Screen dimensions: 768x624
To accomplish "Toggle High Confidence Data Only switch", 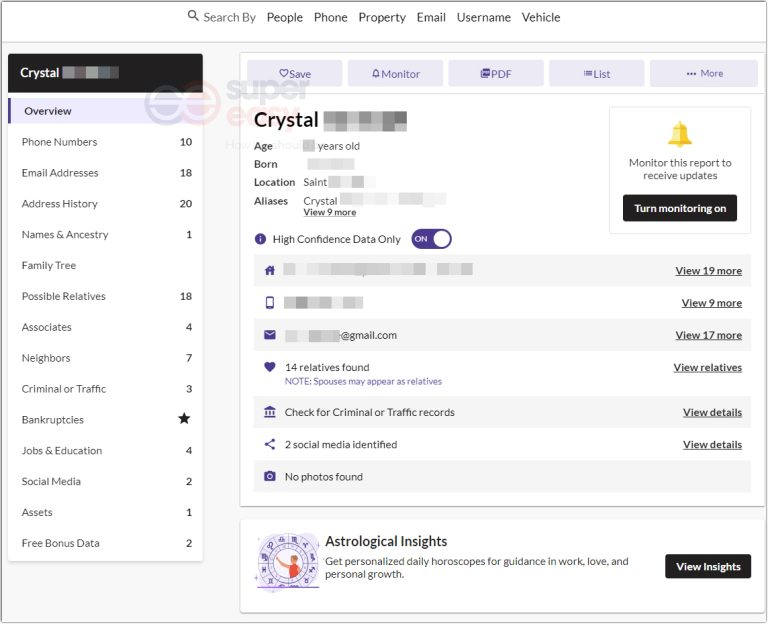I will (431, 239).
